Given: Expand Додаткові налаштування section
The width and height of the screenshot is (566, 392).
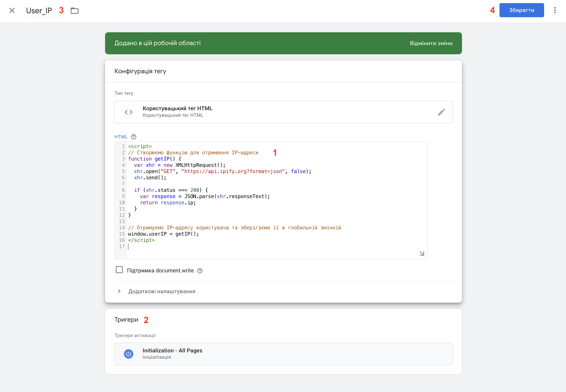Looking at the screenshot, I should coord(162,291).
